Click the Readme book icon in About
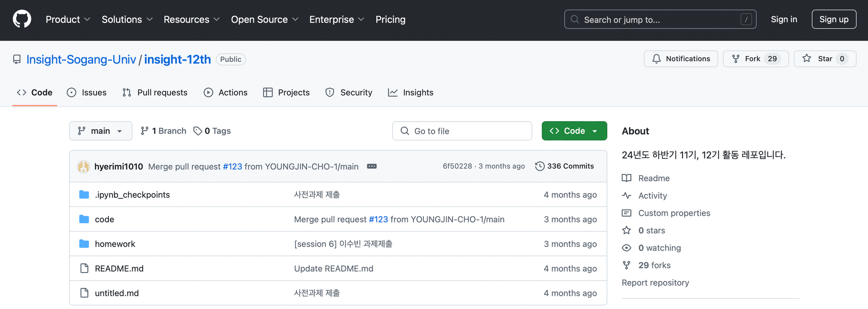Screen dimensions: 868x309 (x=626, y=178)
